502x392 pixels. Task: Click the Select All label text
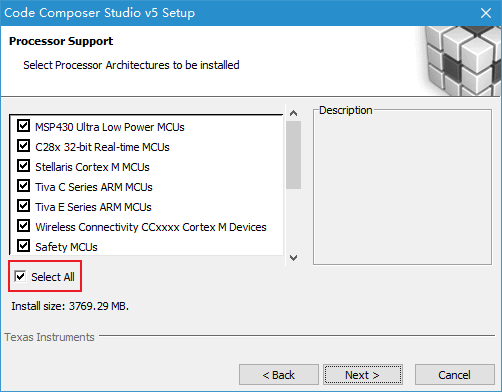click(53, 277)
